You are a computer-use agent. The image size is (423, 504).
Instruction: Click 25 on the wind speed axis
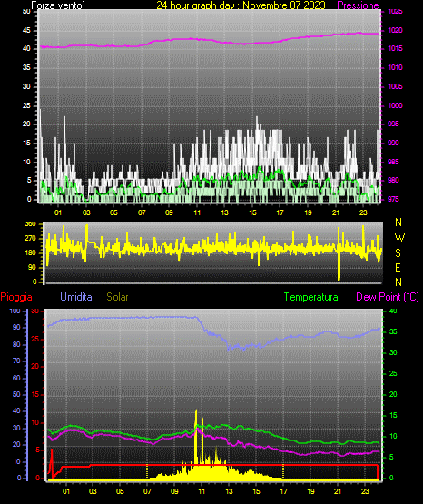click(x=26, y=105)
